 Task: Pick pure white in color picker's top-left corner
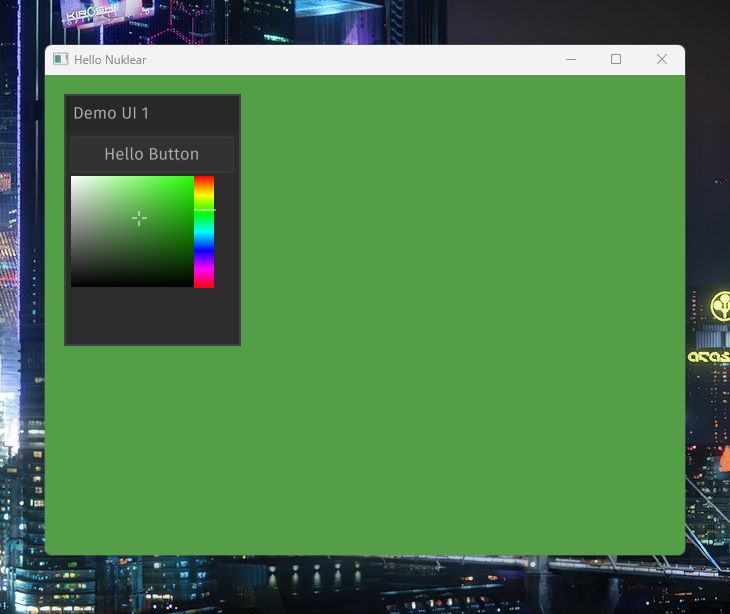coord(72,178)
